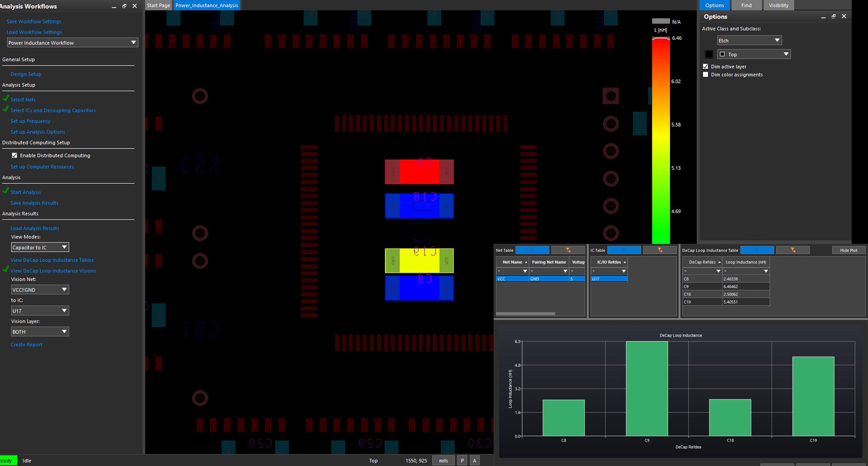The width and height of the screenshot is (868, 466).
Task: Switch units using the mils button
Action: tap(443, 460)
